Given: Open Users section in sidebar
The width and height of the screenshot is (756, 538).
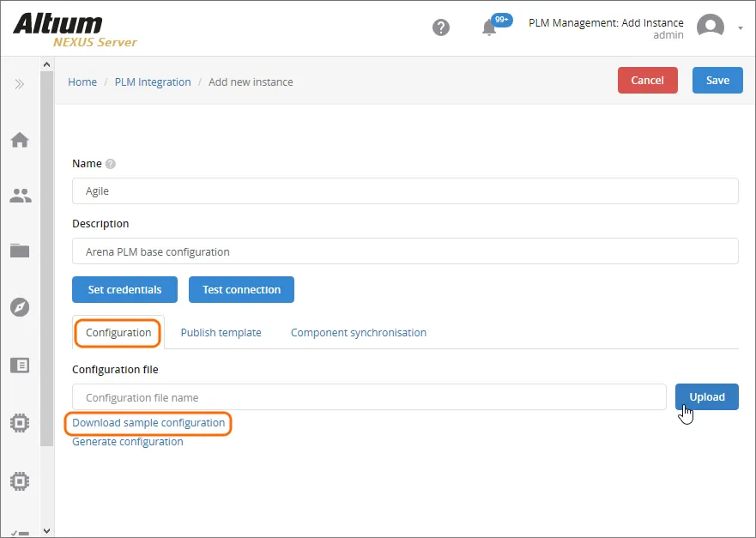Looking at the screenshot, I should (21, 196).
